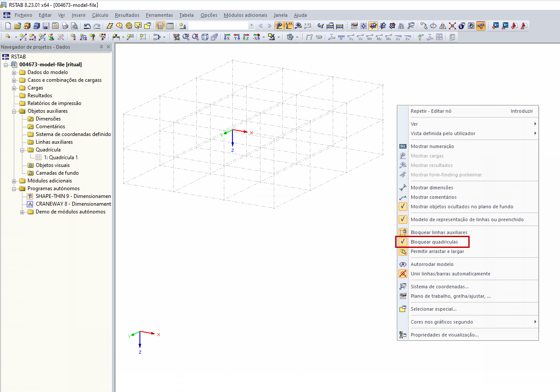Redo the last undone action
This screenshot has height=392, width=560.
[97, 26]
